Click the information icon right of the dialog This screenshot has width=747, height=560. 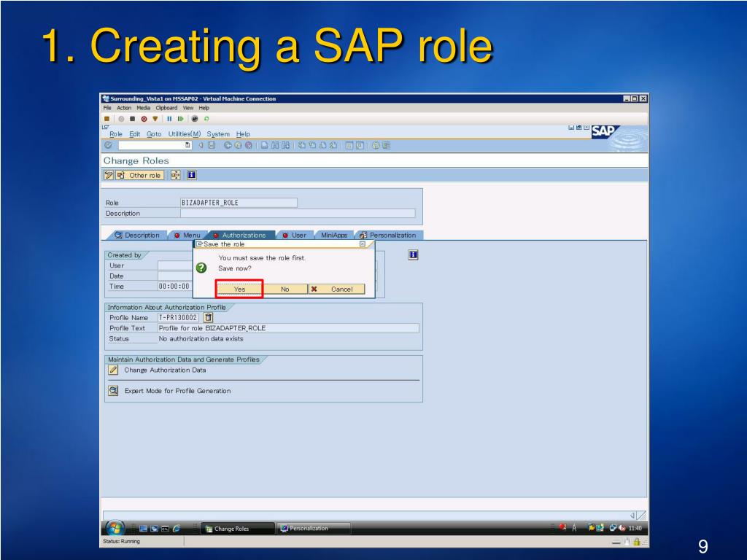(x=413, y=254)
